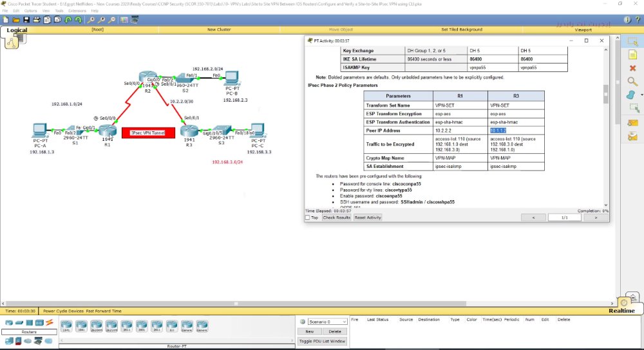Click the 1/1 page number field
Screen dimensions: 644x350
pyautogui.click(x=565, y=217)
